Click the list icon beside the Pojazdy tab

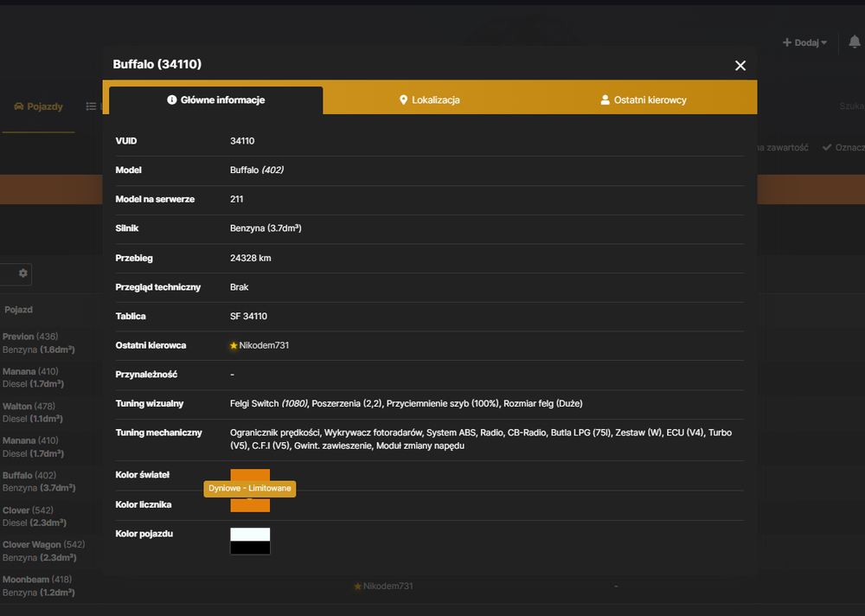(91, 106)
